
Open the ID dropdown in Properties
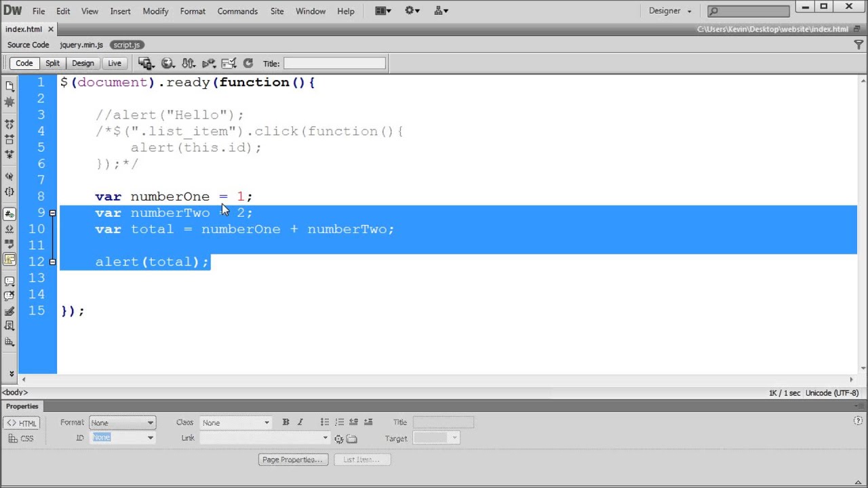tap(122, 438)
